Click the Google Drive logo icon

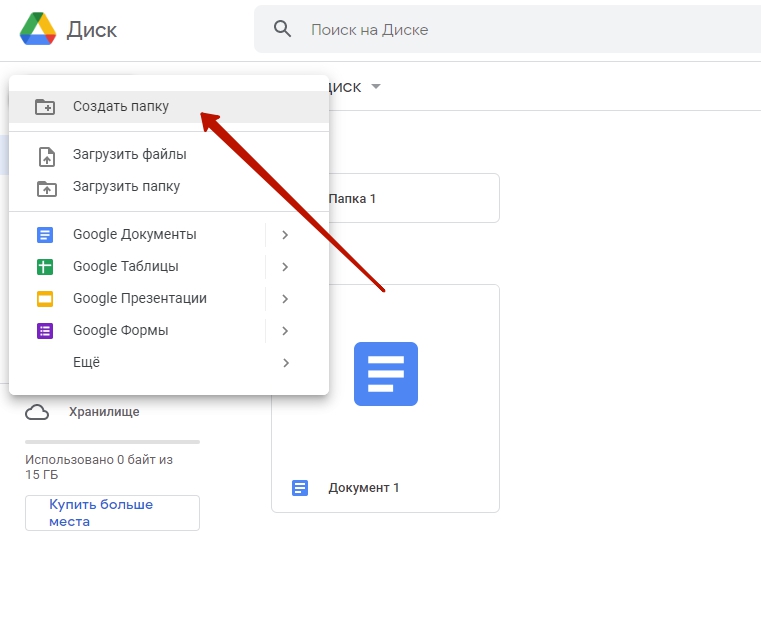tap(38, 29)
